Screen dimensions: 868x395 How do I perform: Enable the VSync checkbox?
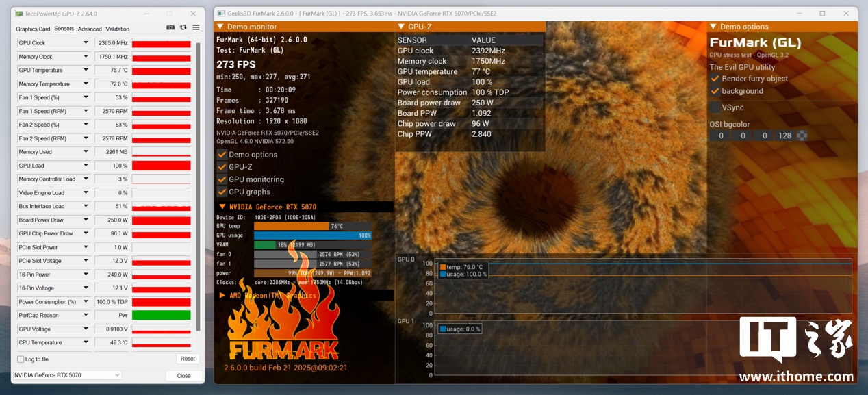(x=715, y=107)
